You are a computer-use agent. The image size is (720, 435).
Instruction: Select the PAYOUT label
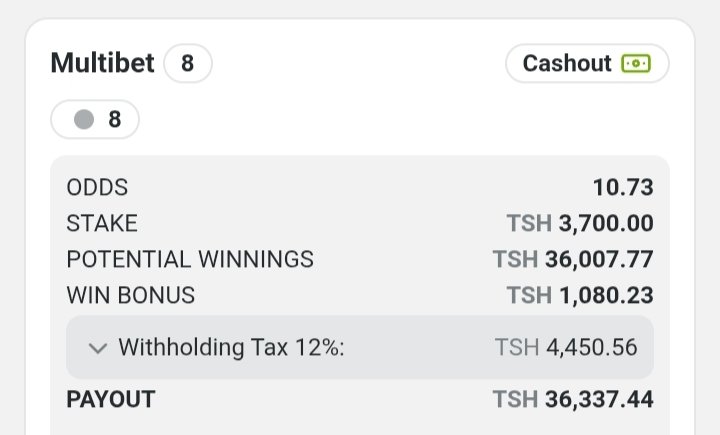pyautogui.click(x=111, y=399)
